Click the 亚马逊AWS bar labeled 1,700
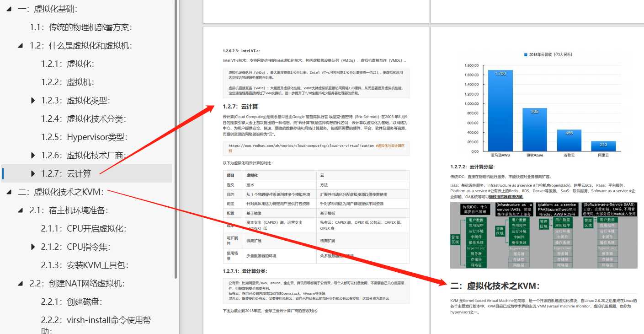Screen dimensions: 644x334 click(x=500, y=110)
